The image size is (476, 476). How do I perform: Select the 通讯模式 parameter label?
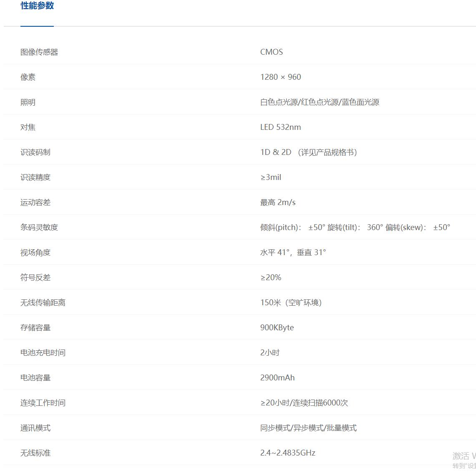click(35, 428)
